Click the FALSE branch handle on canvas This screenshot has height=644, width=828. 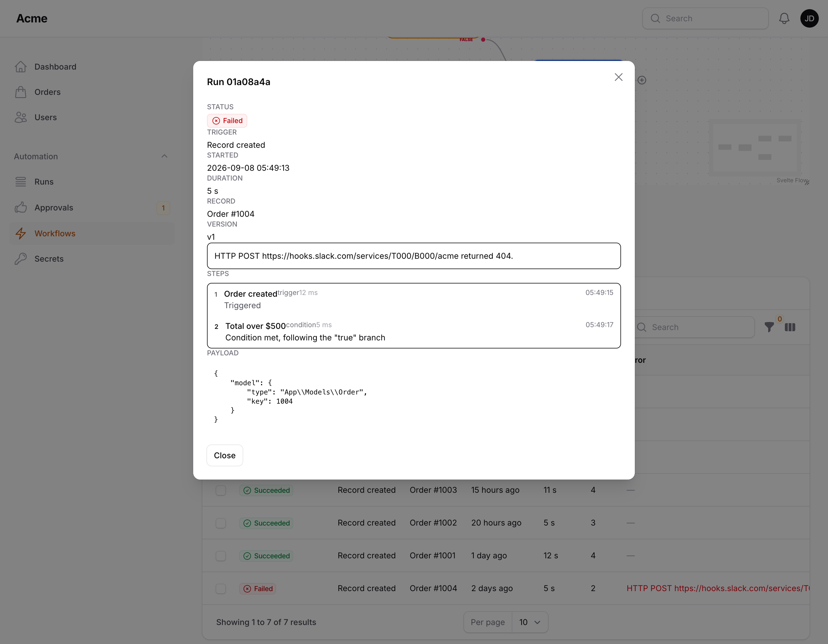point(483,39)
